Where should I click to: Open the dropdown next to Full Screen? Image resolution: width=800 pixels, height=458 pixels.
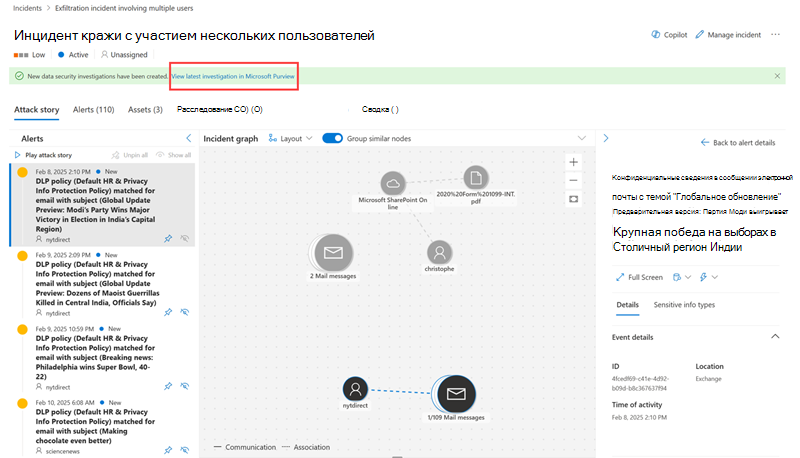click(x=682, y=277)
